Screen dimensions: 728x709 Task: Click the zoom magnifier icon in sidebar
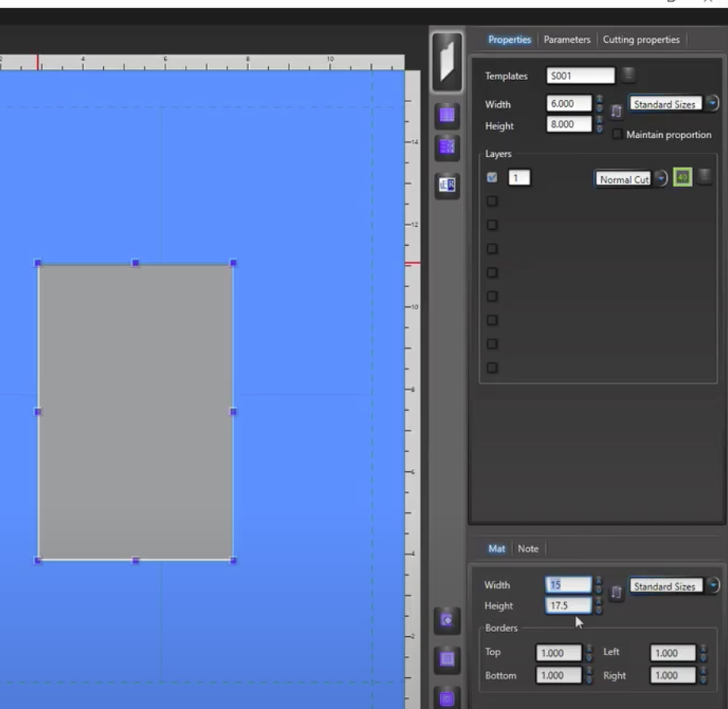point(446,620)
